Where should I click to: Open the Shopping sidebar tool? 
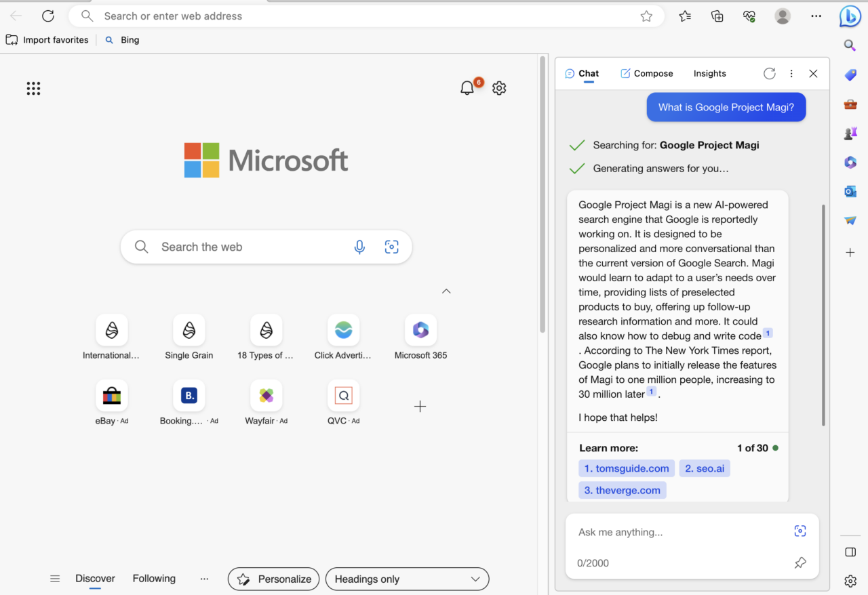pos(850,75)
